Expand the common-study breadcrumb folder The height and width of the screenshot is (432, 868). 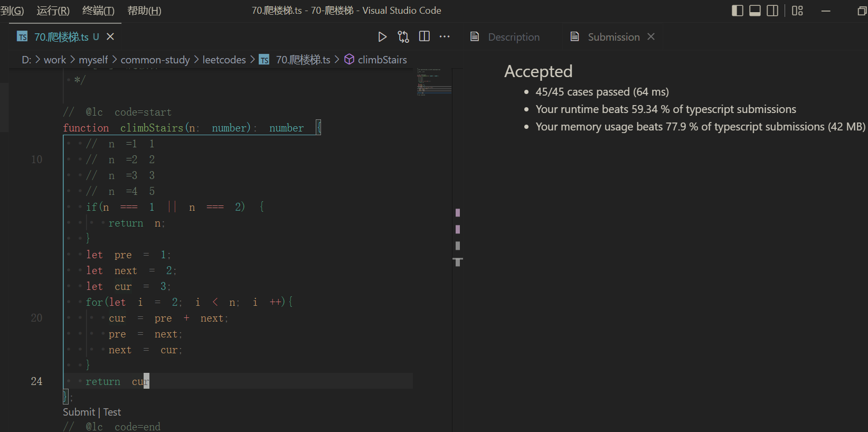(155, 60)
